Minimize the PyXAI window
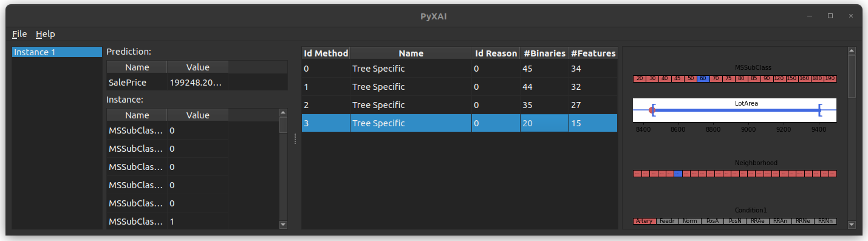This screenshot has width=868, height=241. (x=810, y=16)
